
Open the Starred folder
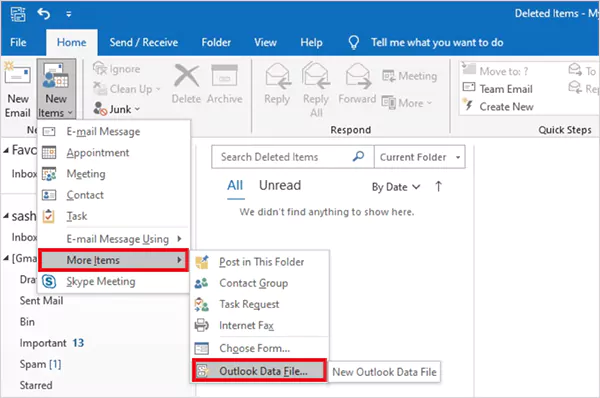[36, 385]
